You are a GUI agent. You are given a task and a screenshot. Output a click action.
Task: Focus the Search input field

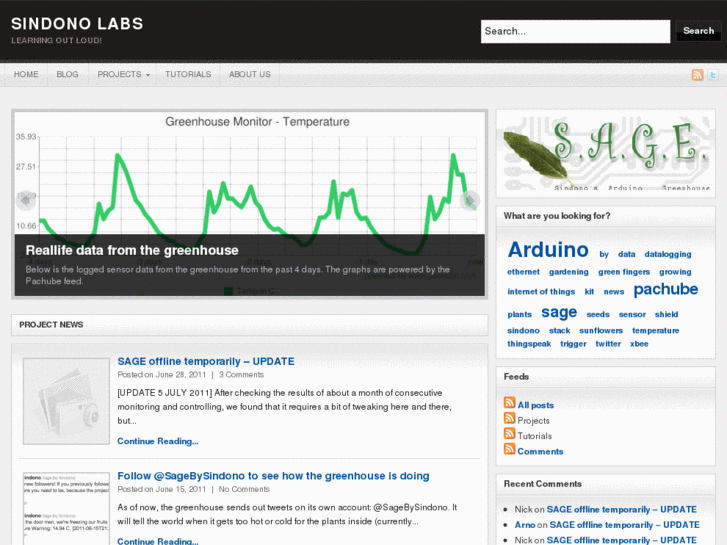pyautogui.click(x=575, y=31)
